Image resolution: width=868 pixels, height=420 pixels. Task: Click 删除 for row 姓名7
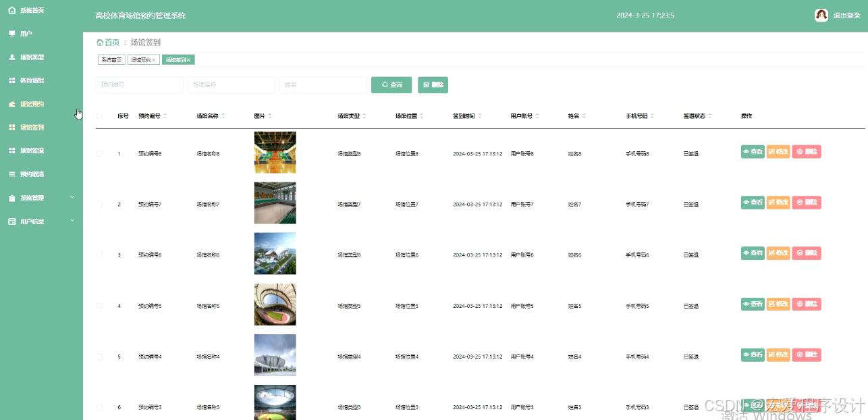coord(807,203)
